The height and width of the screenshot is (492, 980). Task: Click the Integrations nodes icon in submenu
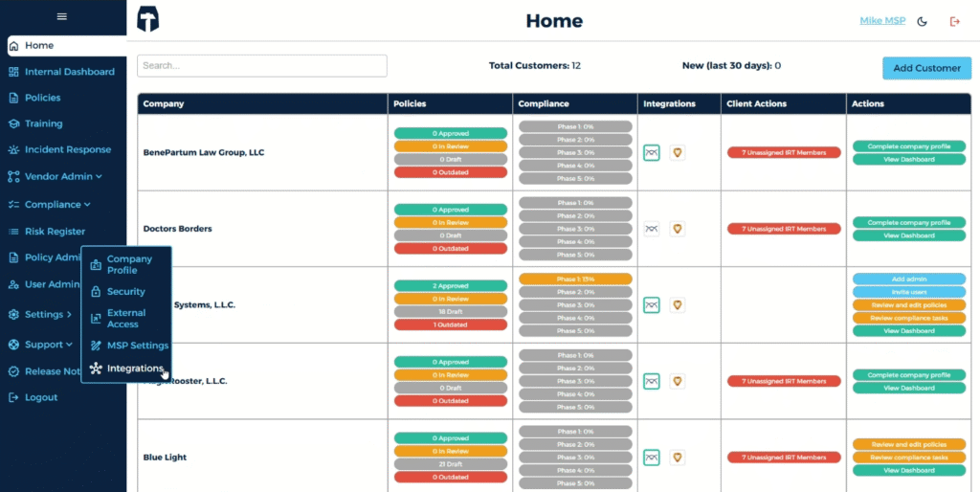[96, 369]
